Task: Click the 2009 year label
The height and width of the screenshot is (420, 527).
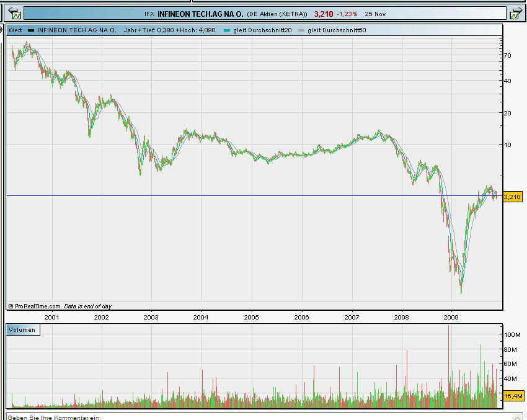Action: (451, 318)
